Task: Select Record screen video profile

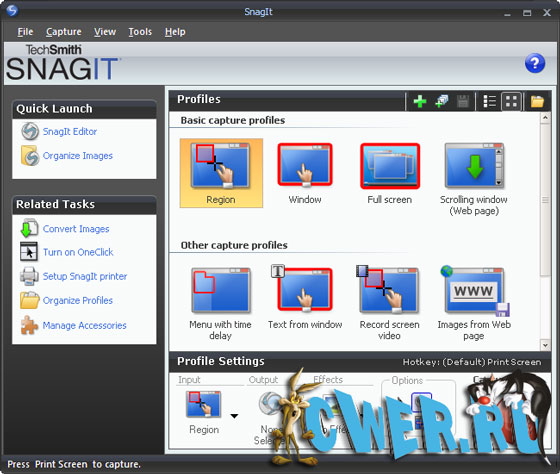Action: pyautogui.click(x=389, y=303)
